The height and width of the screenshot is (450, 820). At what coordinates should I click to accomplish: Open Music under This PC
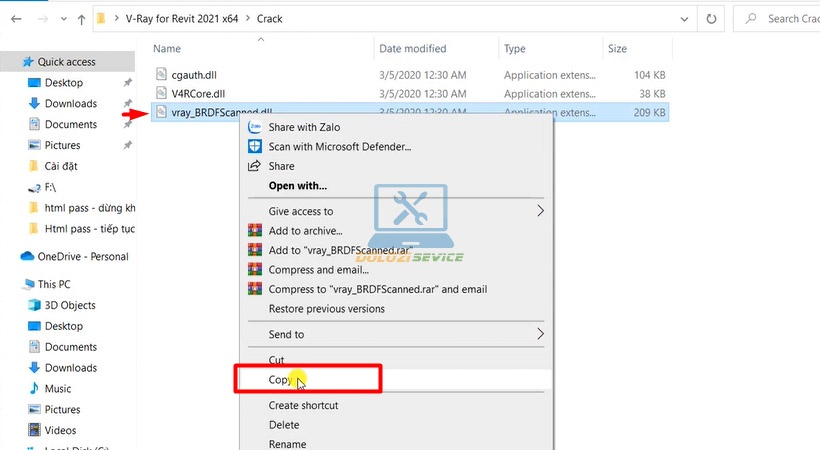[58, 389]
